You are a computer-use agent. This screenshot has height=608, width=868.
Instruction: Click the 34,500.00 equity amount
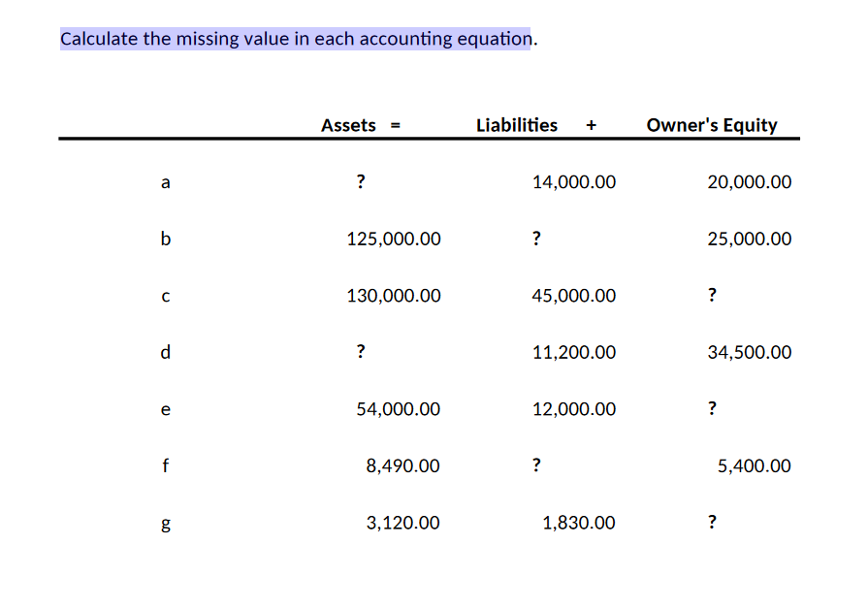point(749,352)
